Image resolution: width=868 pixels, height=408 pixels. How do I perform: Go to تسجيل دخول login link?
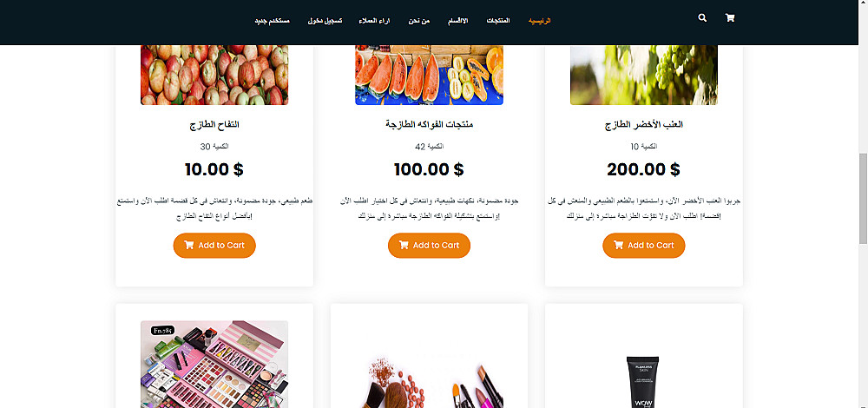pyautogui.click(x=325, y=21)
